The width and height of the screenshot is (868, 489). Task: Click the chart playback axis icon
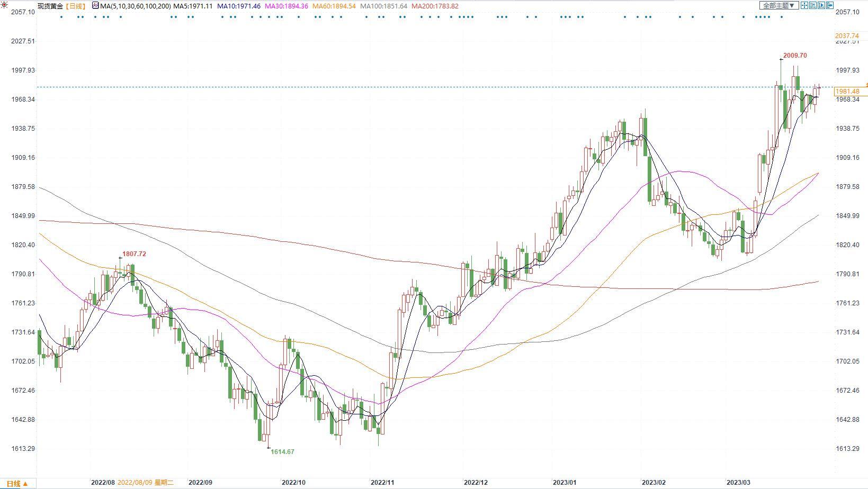click(821, 5)
